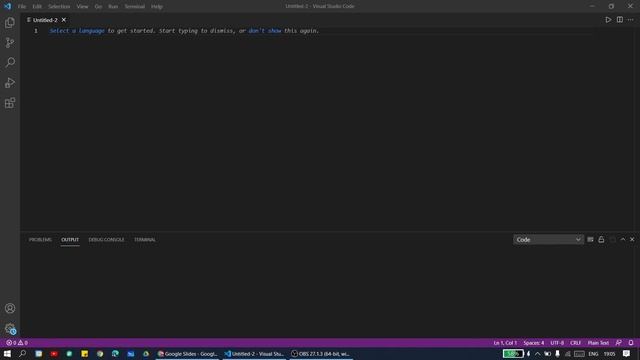640x360 pixels.
Task: Click the feedback icon in status bar
Action: coord(619,343)
